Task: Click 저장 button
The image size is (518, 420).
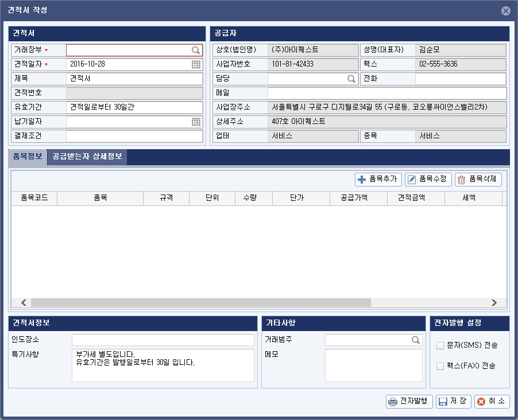Action: pos(453,402)
